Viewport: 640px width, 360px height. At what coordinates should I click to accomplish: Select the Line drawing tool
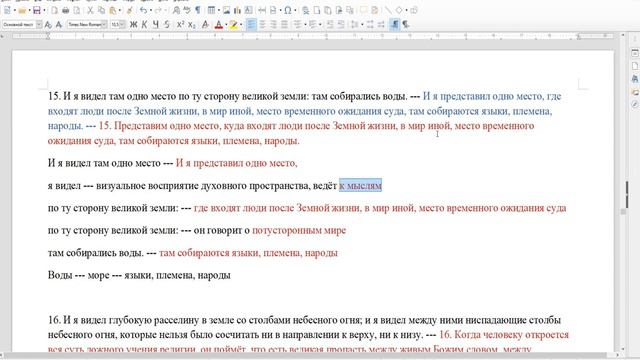pyautogui.click(x=388, y=10)
